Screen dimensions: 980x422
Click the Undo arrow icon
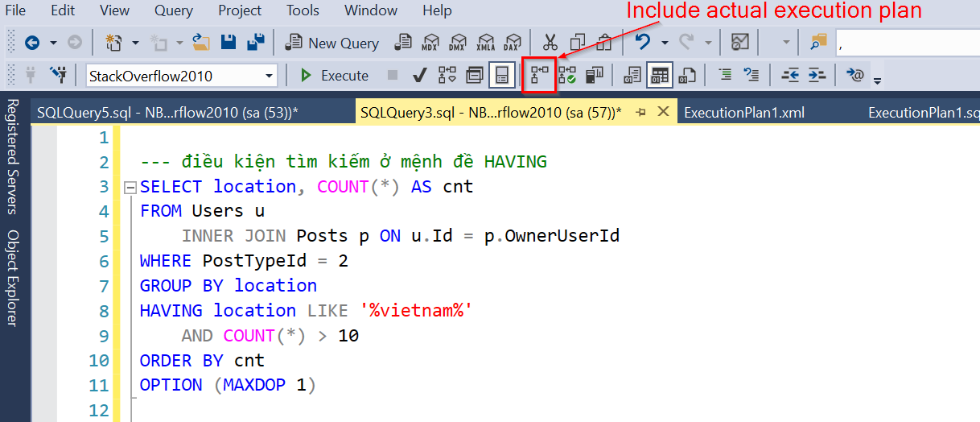(x=642, y=43)
